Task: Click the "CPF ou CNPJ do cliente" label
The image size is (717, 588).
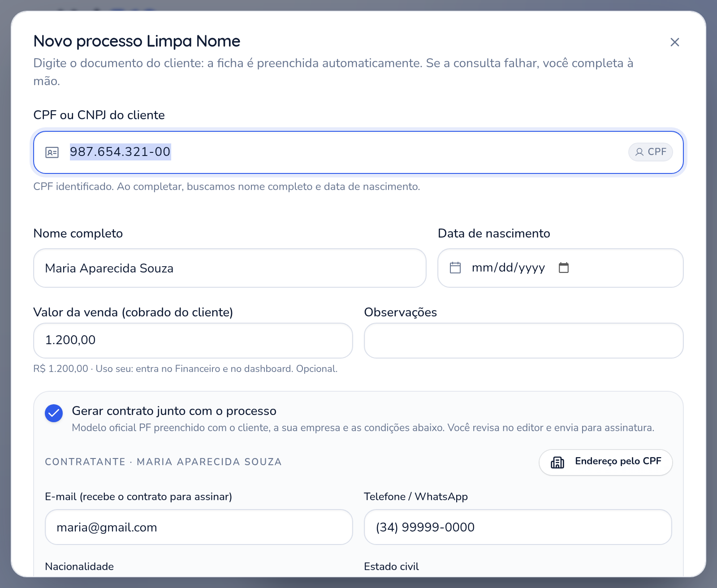Action: pos(99,115)
